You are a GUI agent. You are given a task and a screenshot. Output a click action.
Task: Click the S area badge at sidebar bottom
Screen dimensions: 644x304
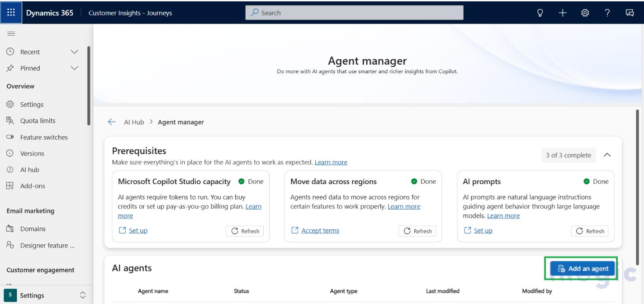click(x=10, y=295)
